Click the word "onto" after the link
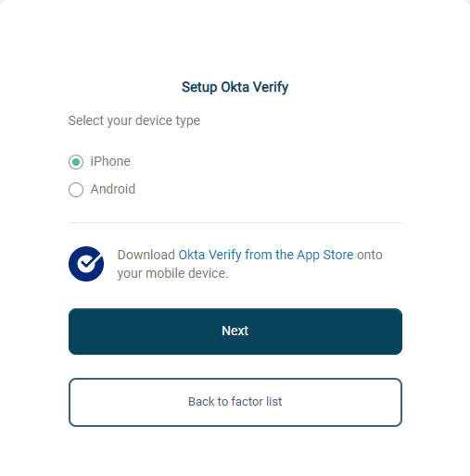This screenshot has width=470, height=476. 370,255
